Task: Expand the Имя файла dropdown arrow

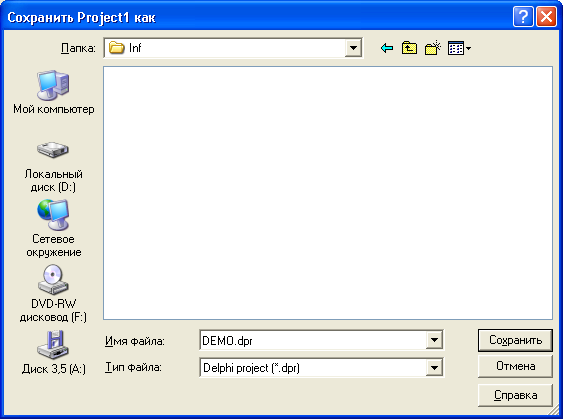Action: [x=434, y=340]
